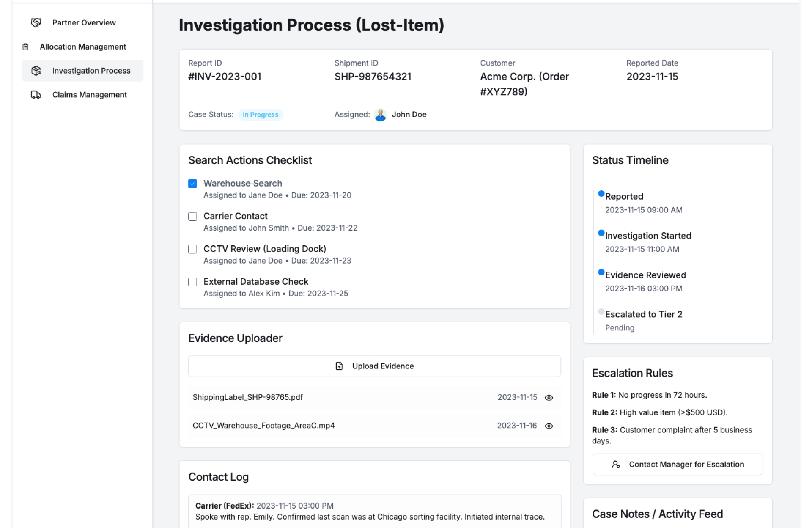
Task: Click Contact Manager for Escalation button
Action: click(x=678, y=465)
